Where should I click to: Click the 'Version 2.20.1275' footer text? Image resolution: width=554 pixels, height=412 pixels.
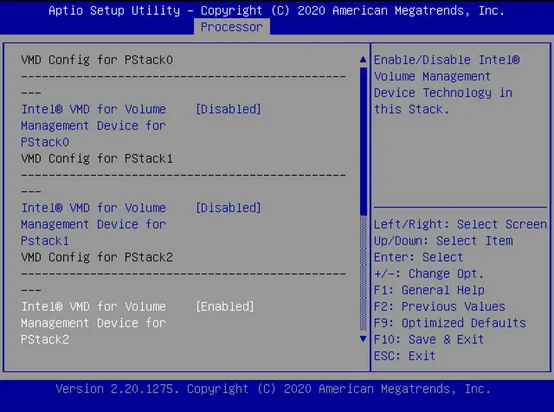pyautogui.click(x=117, y=389)
